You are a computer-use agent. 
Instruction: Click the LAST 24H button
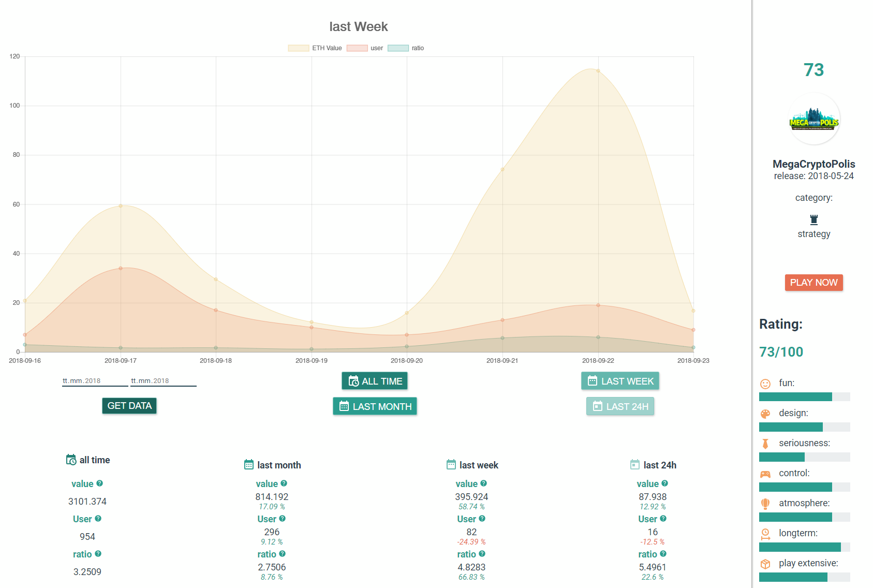click(620, 406)
